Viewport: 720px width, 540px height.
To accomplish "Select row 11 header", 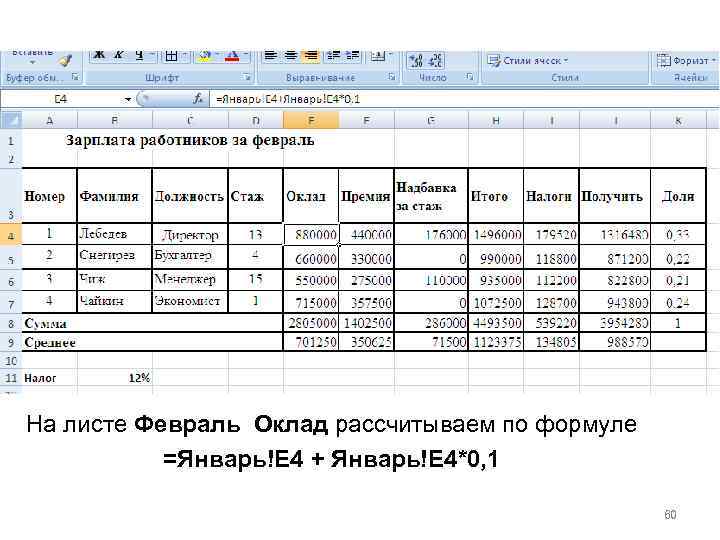I will pos(11,378).
